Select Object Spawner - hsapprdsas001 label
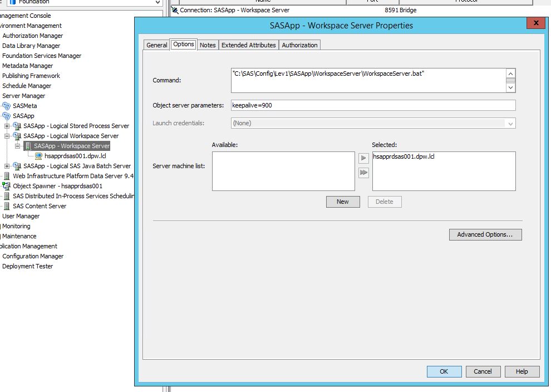 [x=58, y=186]
